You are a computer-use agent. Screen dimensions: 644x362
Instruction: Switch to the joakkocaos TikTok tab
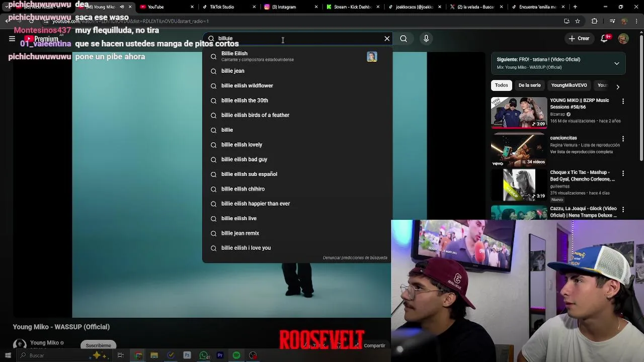(415, 7)
